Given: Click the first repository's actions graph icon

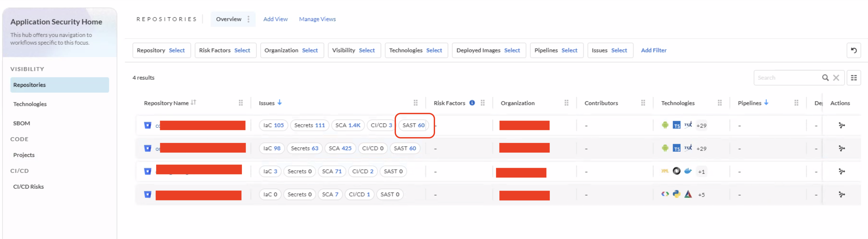Looking at the screenshot, I should (x=841, y=125).
